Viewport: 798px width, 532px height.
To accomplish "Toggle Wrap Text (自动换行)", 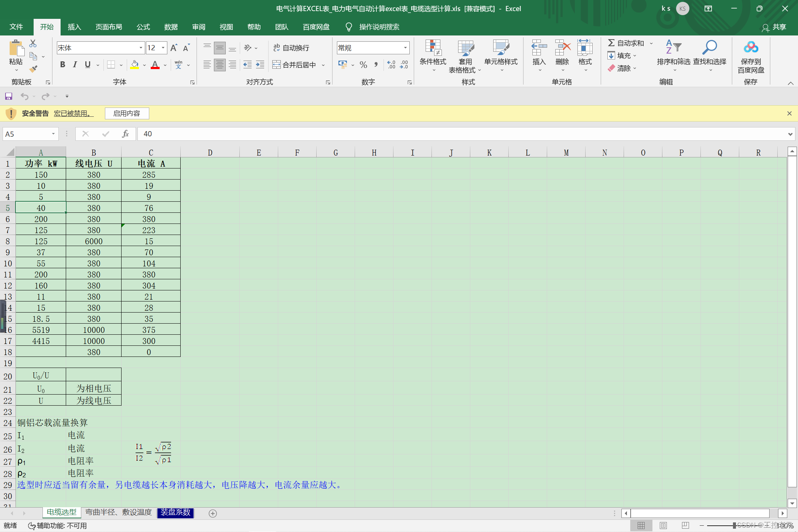I will click(x=291, y=48).
